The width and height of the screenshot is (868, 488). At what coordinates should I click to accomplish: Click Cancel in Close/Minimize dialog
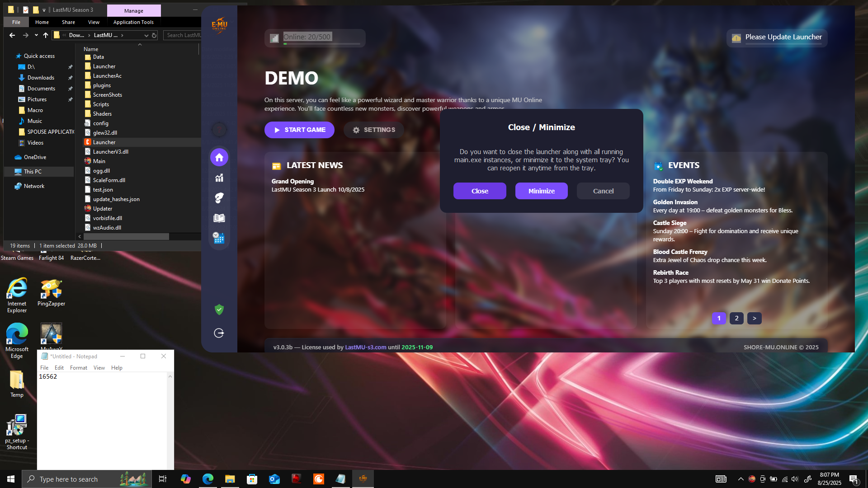pyautogui.click(x=603, y=191)
